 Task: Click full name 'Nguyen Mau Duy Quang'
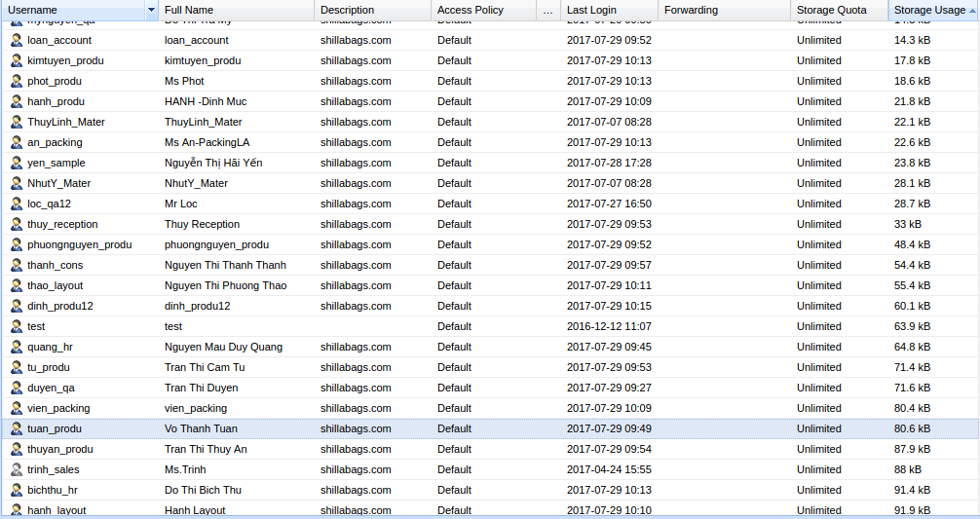[223, 347]
